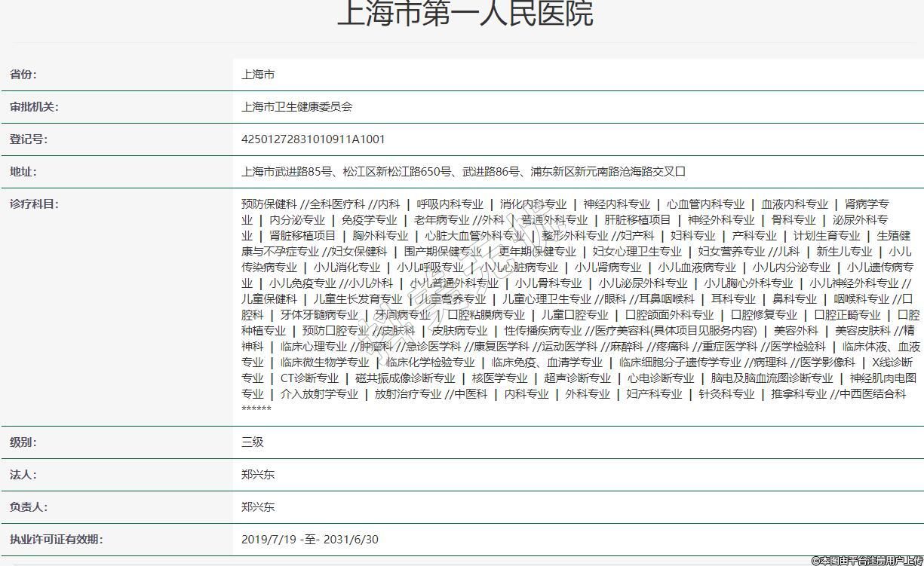Screen dimensions: 924x566
Task: Click the 诊疗科目 field label
Action: 34,204
